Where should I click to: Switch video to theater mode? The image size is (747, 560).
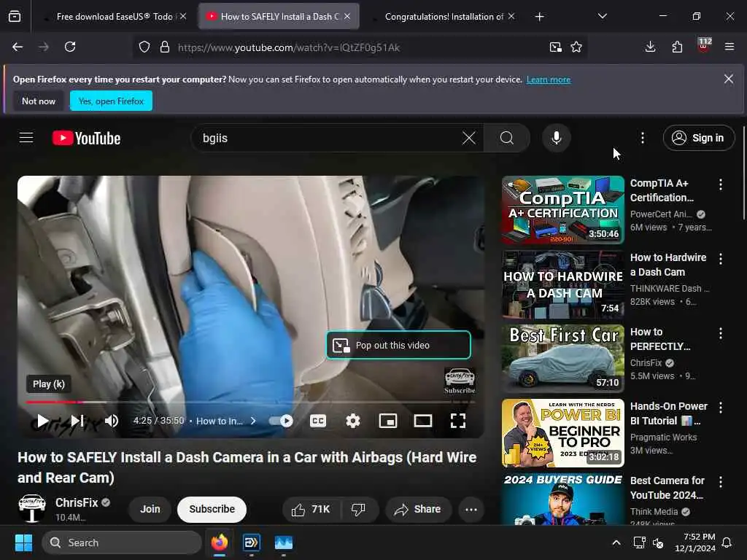coord(423,421)
